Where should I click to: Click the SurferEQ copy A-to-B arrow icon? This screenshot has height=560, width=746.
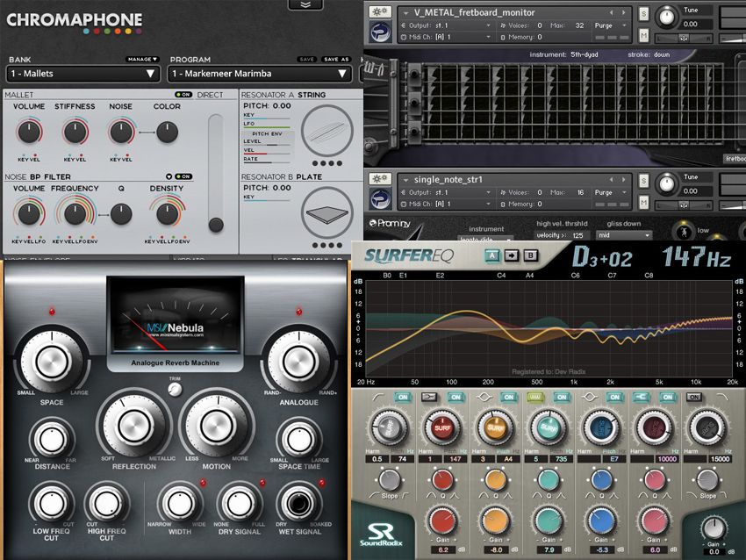click(512, 255)
